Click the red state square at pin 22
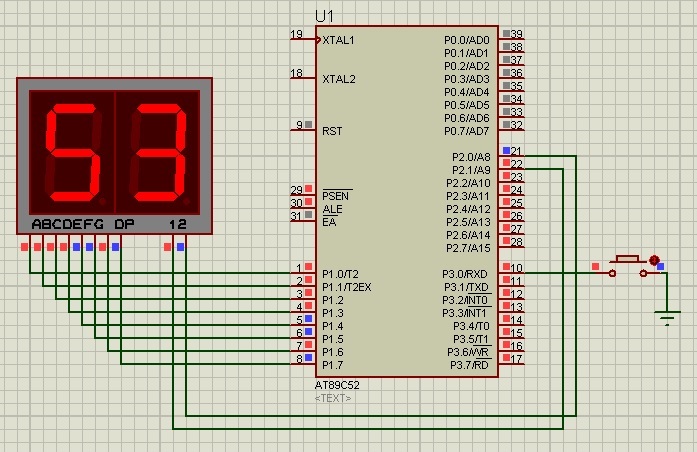The width and height of the screenshot is (697, 452). [x=506, y=163]
